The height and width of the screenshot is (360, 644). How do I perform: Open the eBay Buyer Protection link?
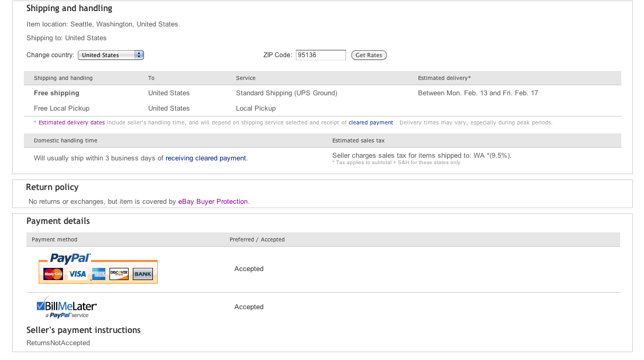click(x=213, y=202)
